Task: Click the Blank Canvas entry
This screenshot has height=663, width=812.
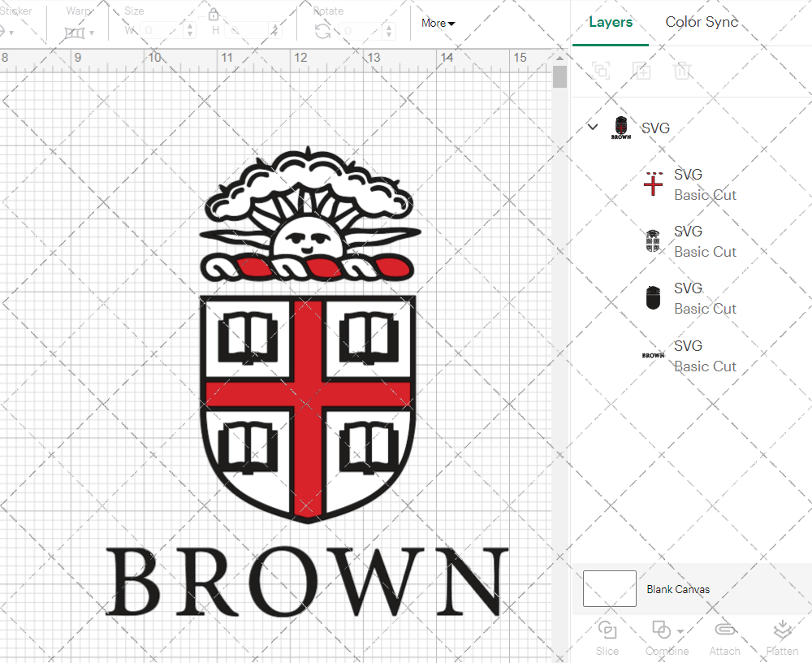Action: click(x=679, y=590)
